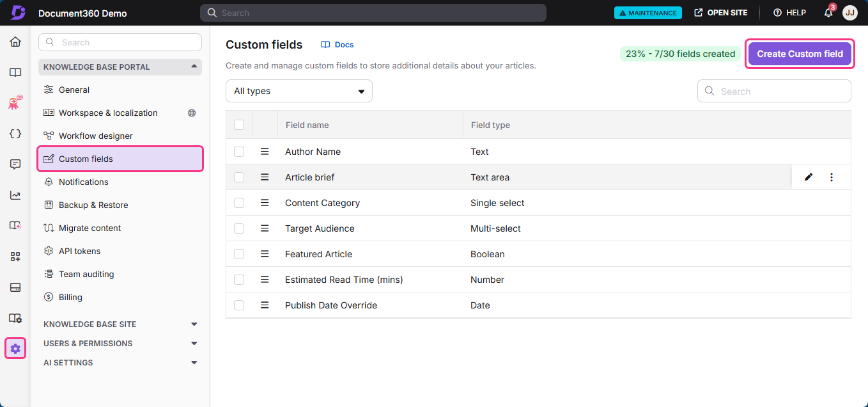
Task: Click the Create Custom field button
Action: point(800,53)
